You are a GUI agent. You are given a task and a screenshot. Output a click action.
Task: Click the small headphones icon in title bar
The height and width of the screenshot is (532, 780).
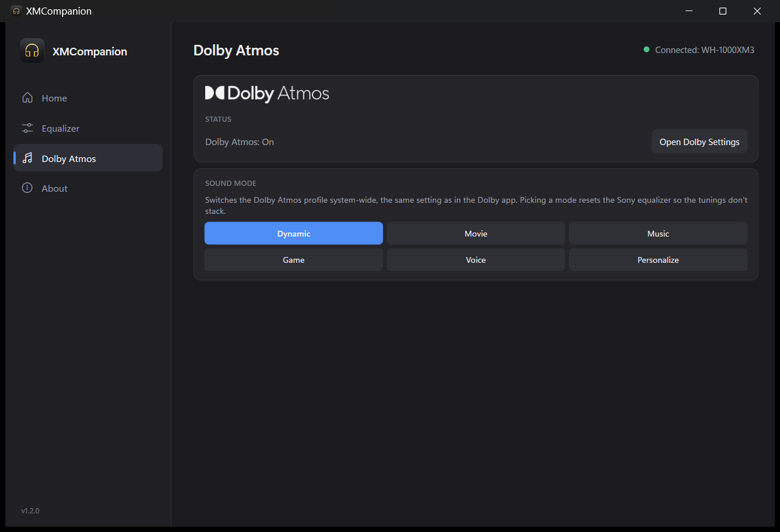[x=16, y=11]
